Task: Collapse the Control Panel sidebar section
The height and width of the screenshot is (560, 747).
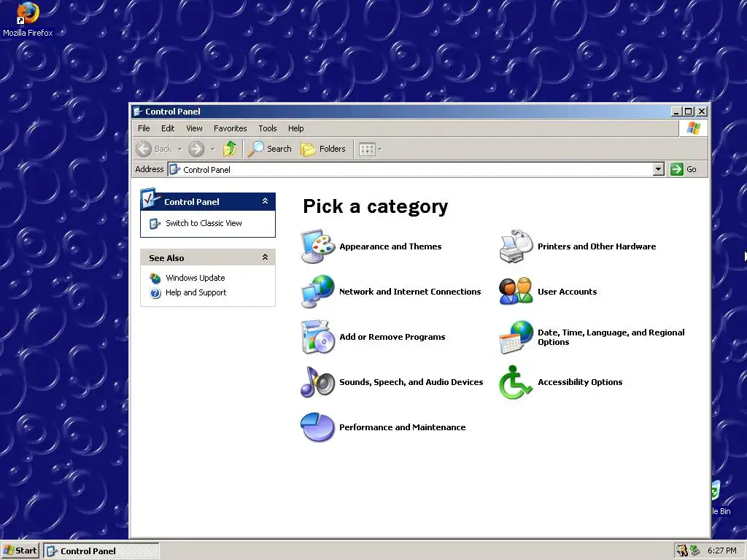Action: (x=266, y=201)
